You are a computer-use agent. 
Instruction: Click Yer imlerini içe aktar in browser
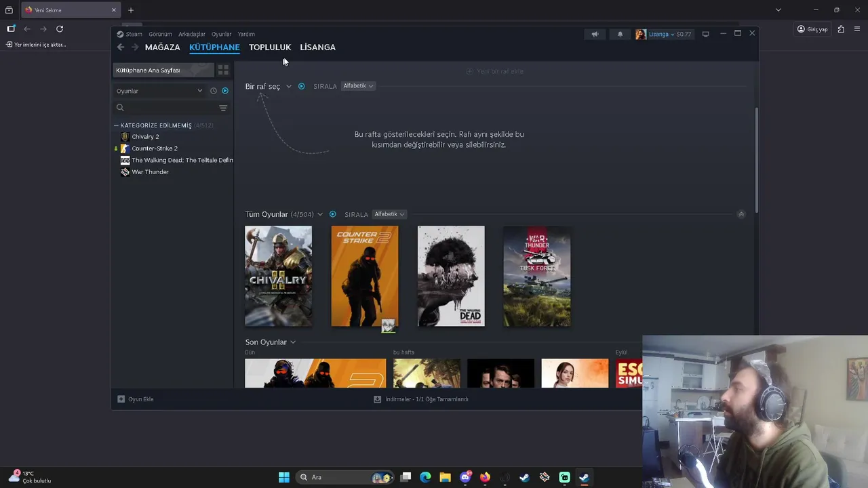point(37,45)
